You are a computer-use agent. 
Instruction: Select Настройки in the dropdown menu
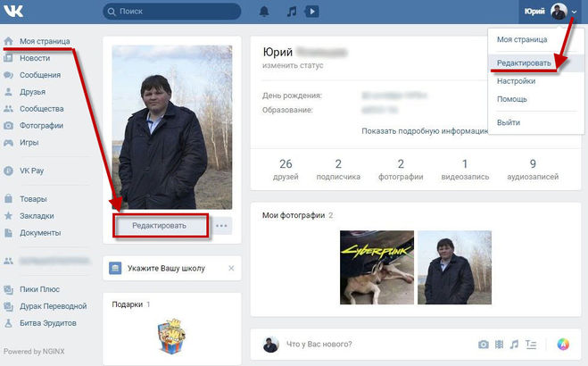click(516, 81)
